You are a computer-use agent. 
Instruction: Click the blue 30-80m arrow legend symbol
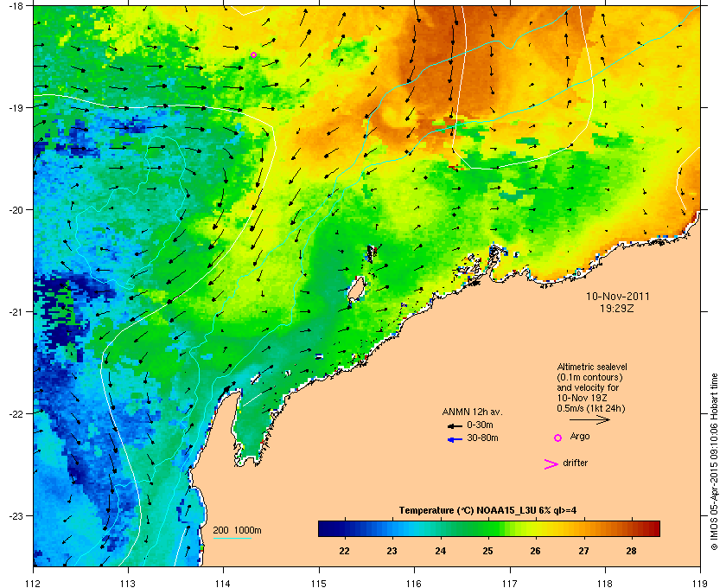point(455,439)
